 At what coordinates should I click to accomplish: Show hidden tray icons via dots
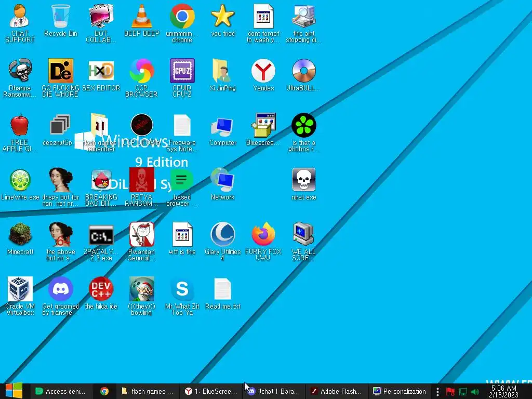pos(437,392)
